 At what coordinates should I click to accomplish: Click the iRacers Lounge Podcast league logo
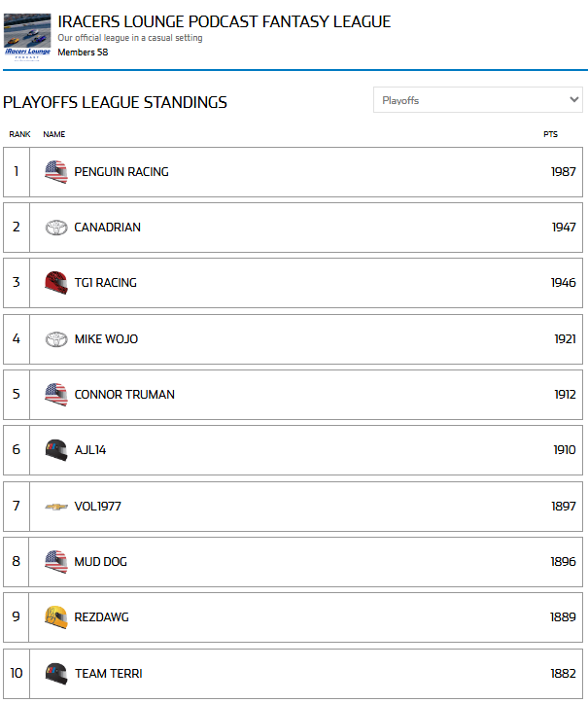point(27,36)
